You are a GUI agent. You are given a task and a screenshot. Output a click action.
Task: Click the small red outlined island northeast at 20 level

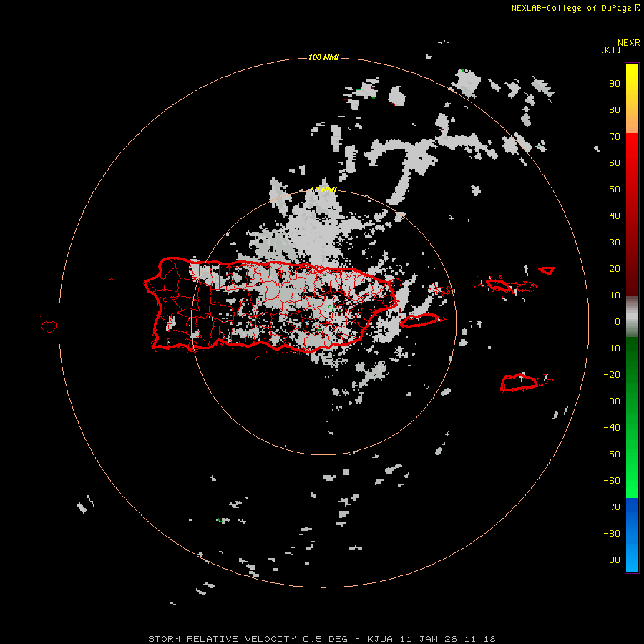pos(546,270)
